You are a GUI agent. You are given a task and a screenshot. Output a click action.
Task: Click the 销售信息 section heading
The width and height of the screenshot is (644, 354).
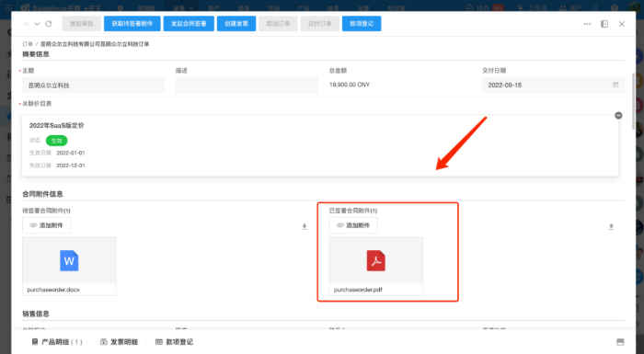36,314
